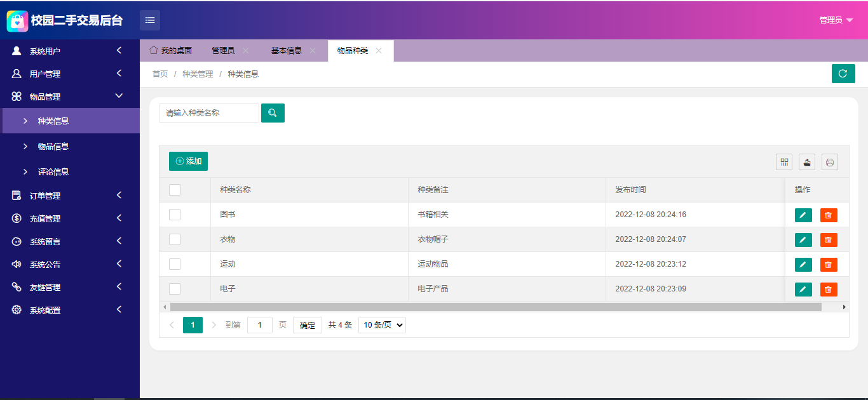Click the 系统留言 message icon
The width and height of the screenshot is (868, 400).
point(17,241)
